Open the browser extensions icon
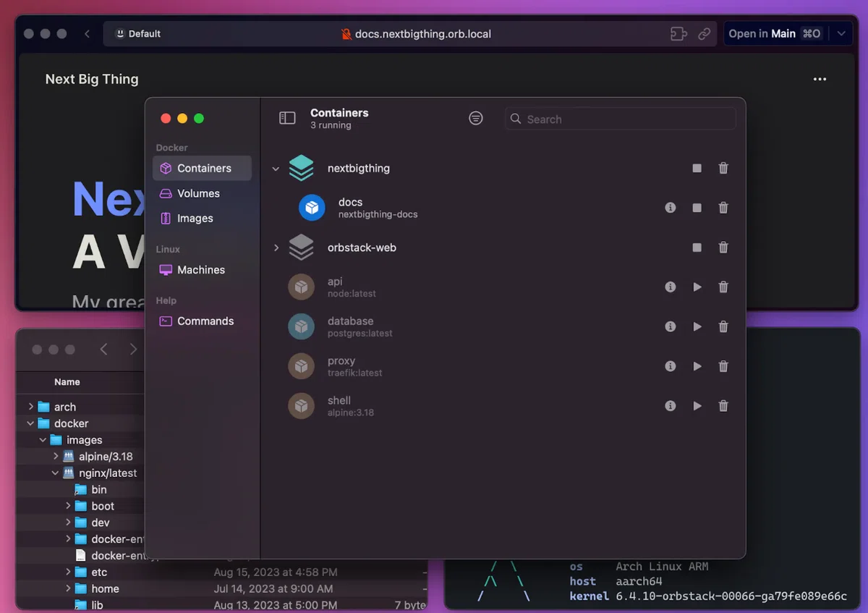 click(x=678, y=34)
